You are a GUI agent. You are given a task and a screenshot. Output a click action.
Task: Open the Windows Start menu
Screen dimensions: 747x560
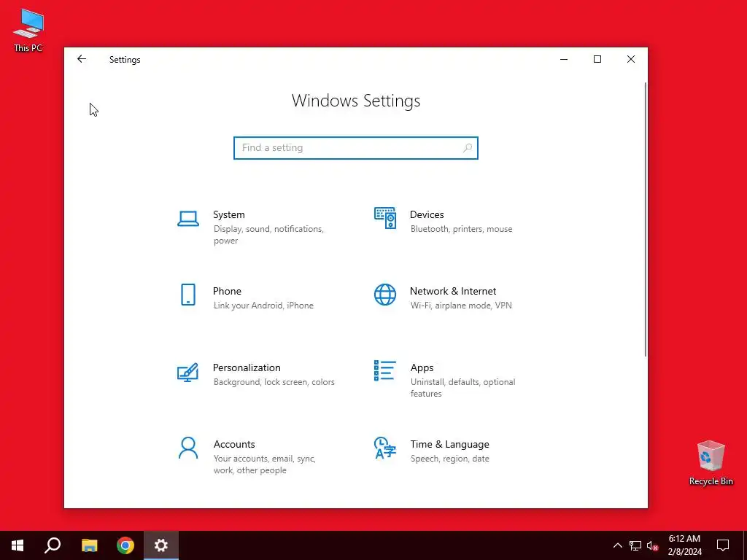coord(18,545)
